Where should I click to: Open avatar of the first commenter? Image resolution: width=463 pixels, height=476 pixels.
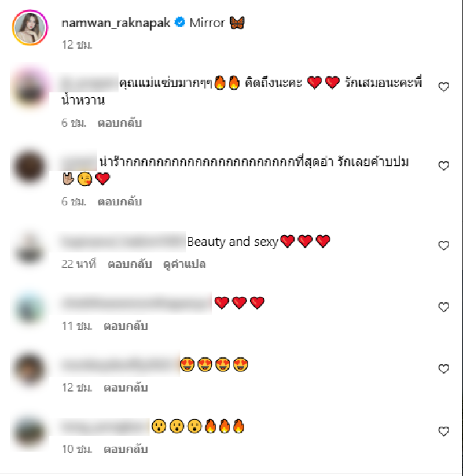(30, 88)
